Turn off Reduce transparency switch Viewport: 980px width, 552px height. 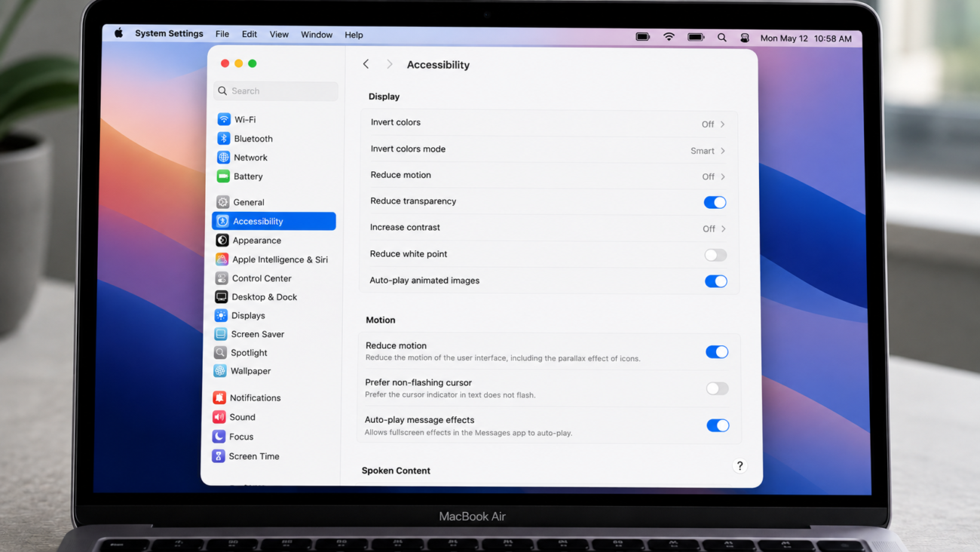click(715, 202)
